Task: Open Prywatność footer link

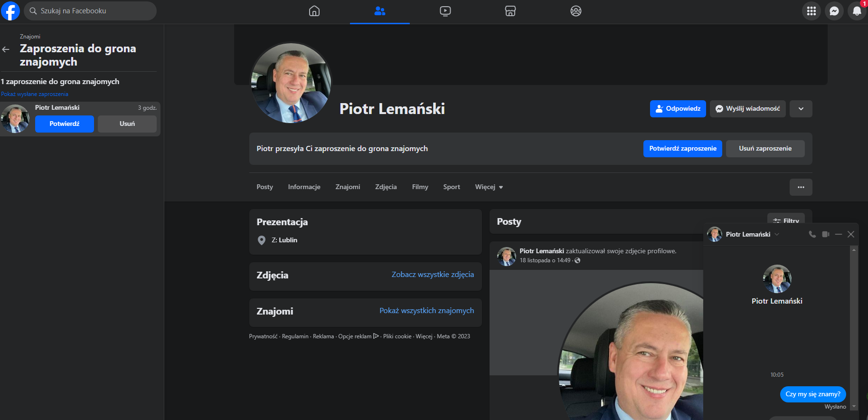Action: click(263, 336)
